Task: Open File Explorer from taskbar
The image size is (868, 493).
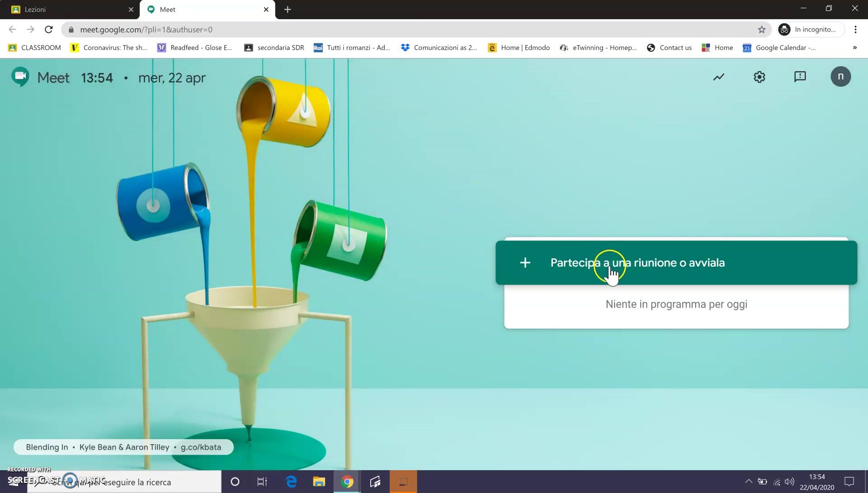Action: (x=319, y=482)
